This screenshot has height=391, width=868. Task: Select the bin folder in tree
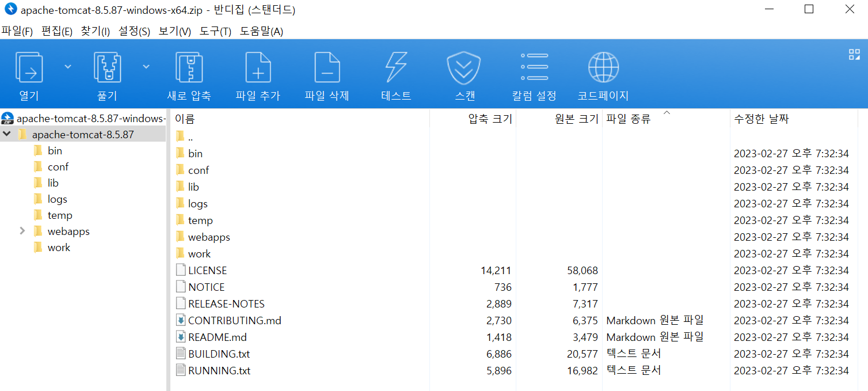[55, 150]
